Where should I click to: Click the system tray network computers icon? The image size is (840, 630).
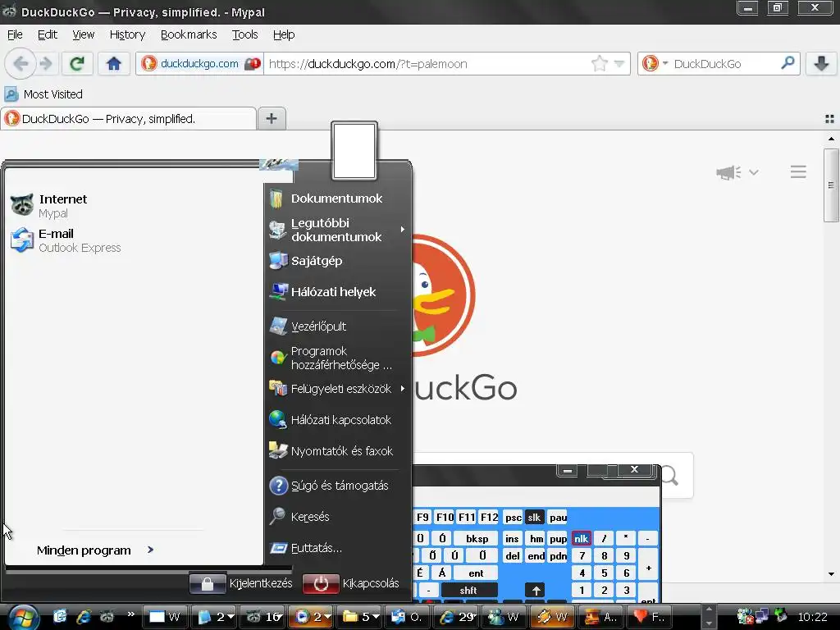(762, 617)
